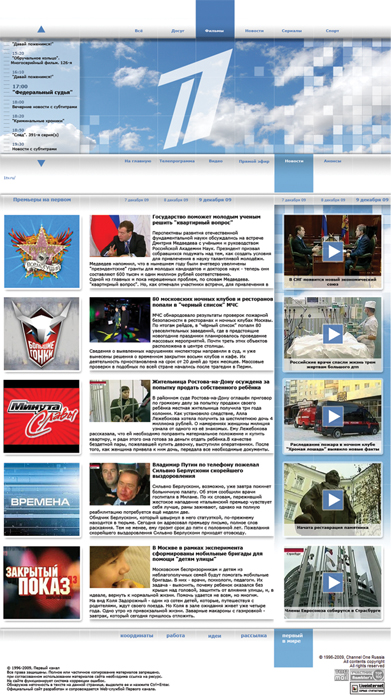Viewport: 391px width, 700px height.
Task: Open the Времена show thumbnail
Action: pos(42,499)
